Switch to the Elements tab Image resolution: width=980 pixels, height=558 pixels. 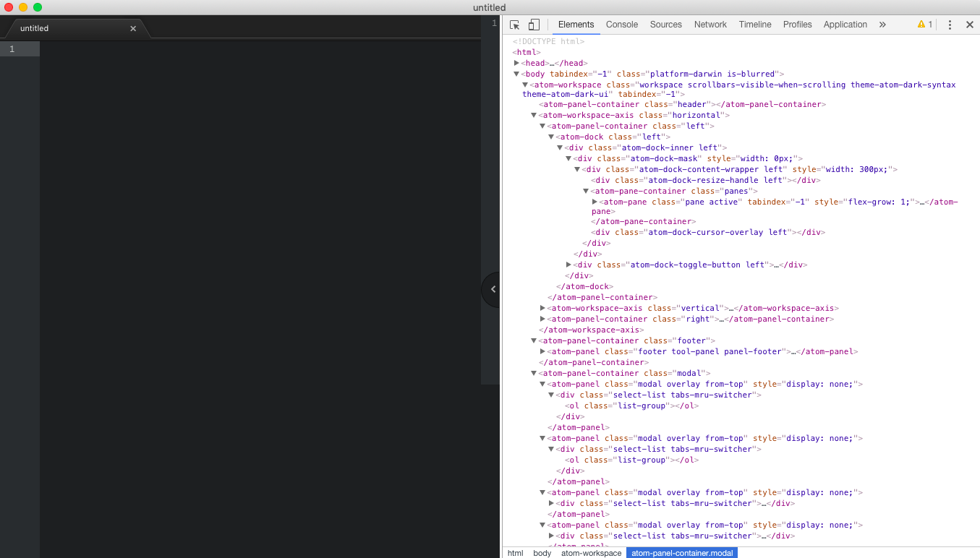click(576, 25)
